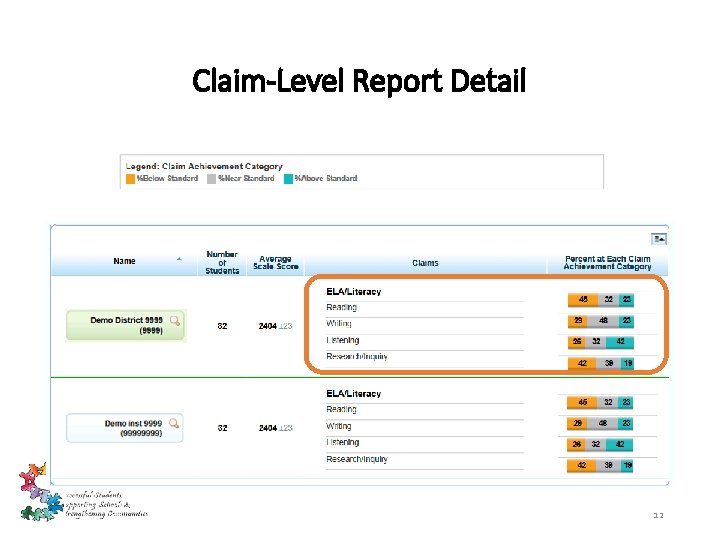Click Percent at Each Claim Achievement Category header

click(608, 263)
